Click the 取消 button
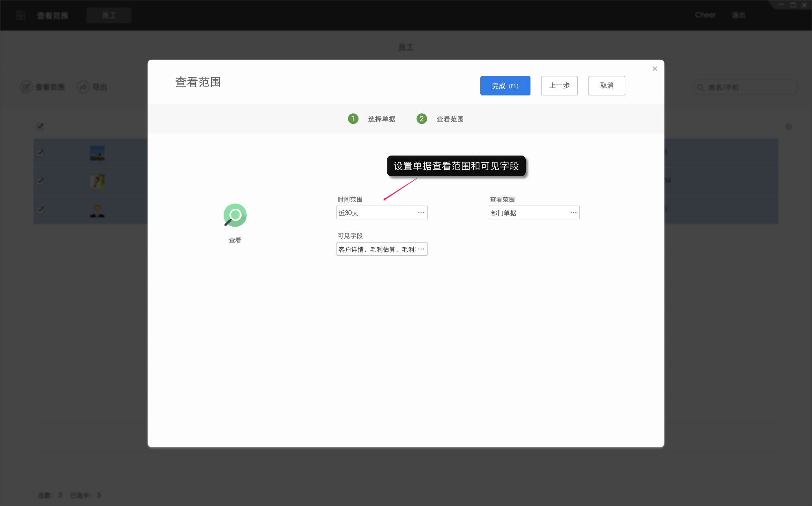The height and width of the screenshot is (506, 812). tap(607, 86)
